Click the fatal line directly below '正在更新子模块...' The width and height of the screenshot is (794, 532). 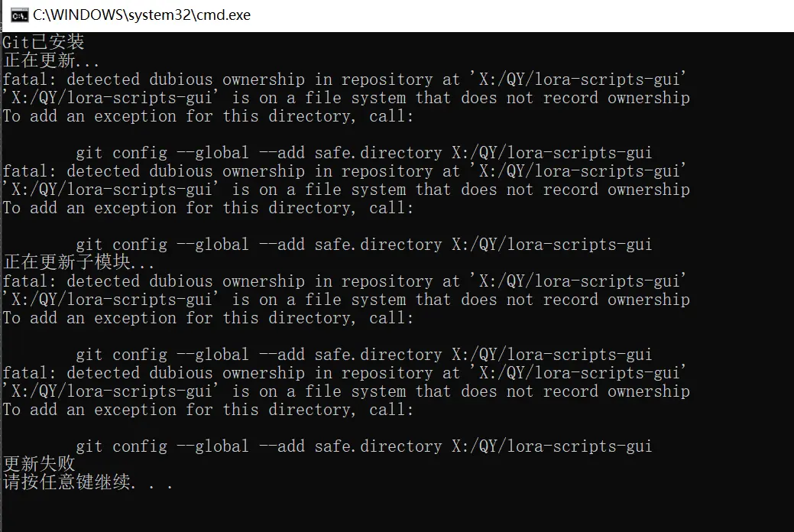pyautogui.click(x=345, y=281)
